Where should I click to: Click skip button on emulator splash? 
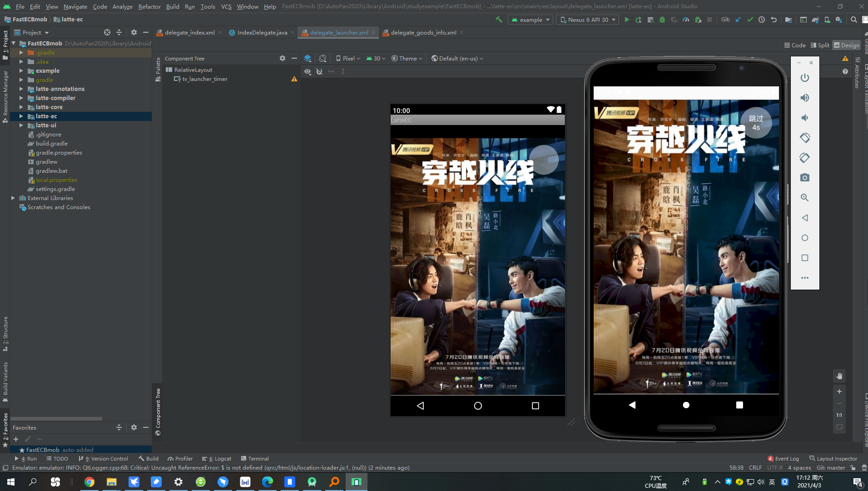tap(756, 123)
